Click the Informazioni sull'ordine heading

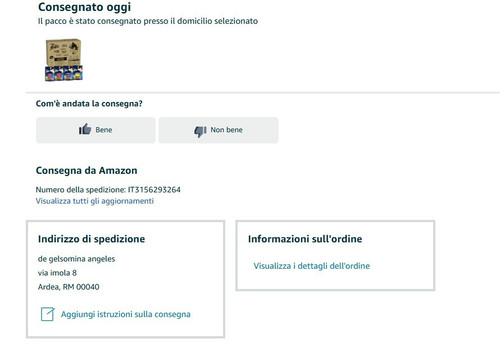pyautogui.click(x=305, y=239)
